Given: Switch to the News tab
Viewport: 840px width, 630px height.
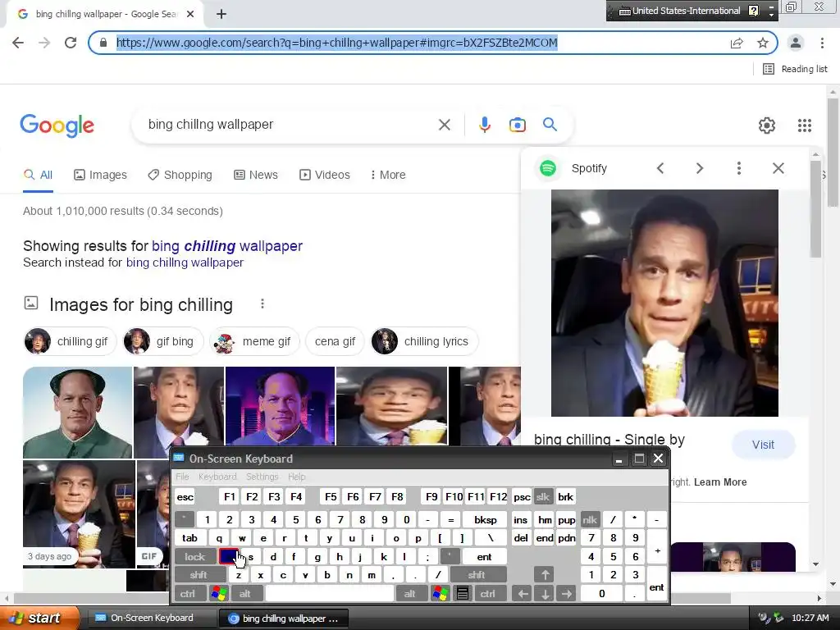Looking at the screenshot, I should [x=256, y=176].
